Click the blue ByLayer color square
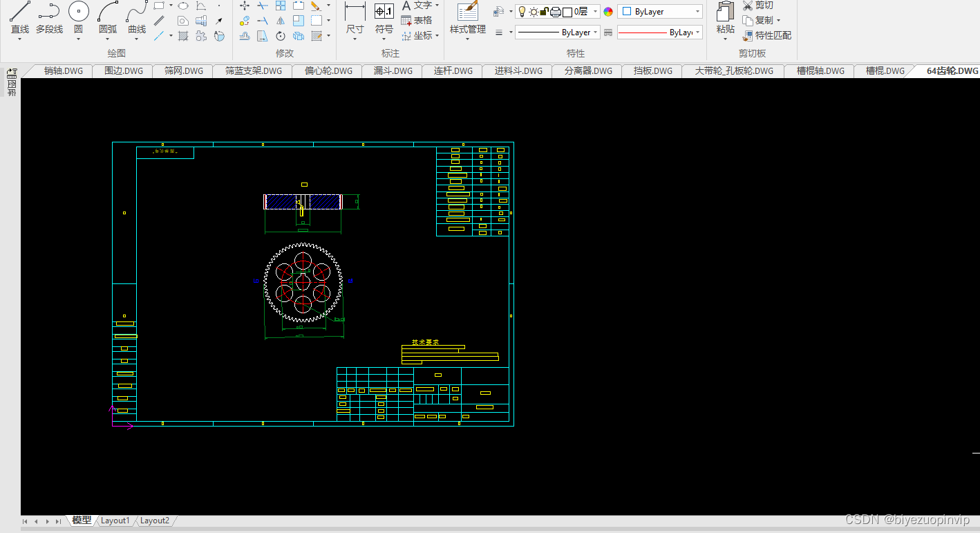Image resolution: width=980 pixels, height=533 pixels. coord(628,12)
